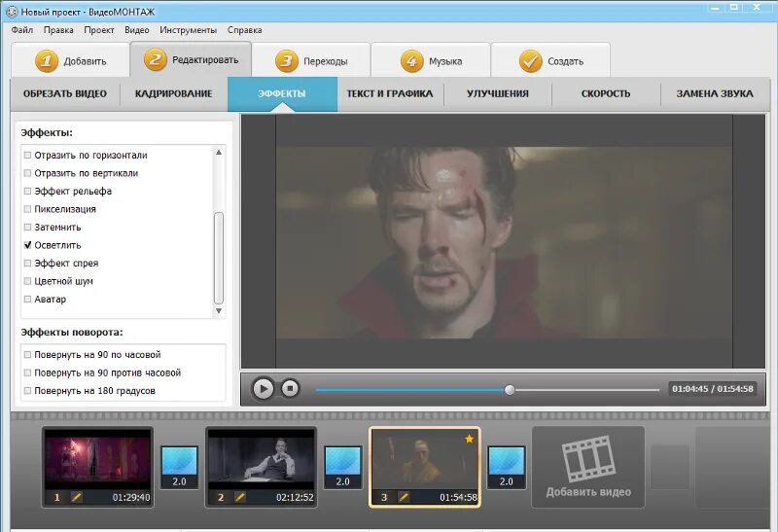778x532 pixels.
Task: Open the Видео menu
Action: (137, 30)
